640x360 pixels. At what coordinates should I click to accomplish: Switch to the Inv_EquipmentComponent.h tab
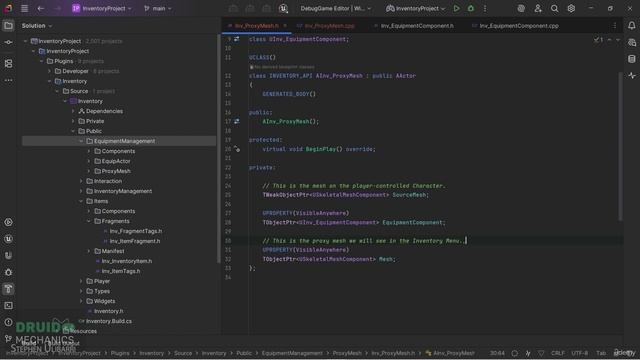pyautogui.click(x=417, y=26)
